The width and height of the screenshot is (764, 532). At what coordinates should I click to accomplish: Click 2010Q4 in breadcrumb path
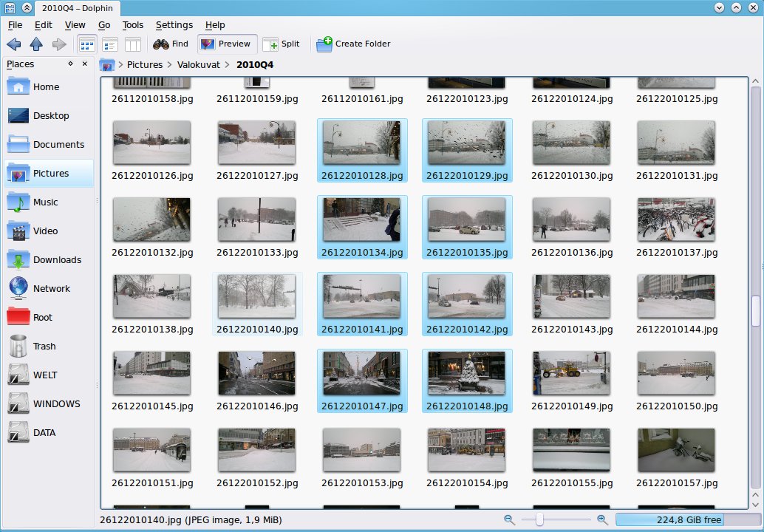pyautogui.click(x=255, y=65)
